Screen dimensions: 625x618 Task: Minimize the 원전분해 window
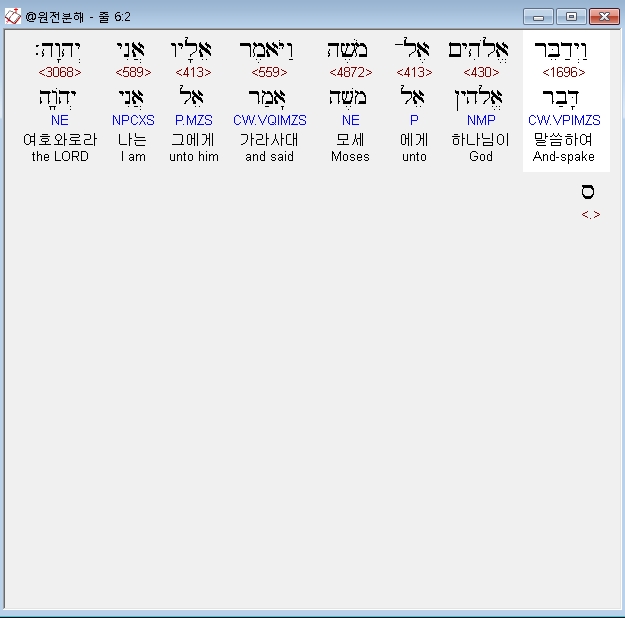(538, 17)
